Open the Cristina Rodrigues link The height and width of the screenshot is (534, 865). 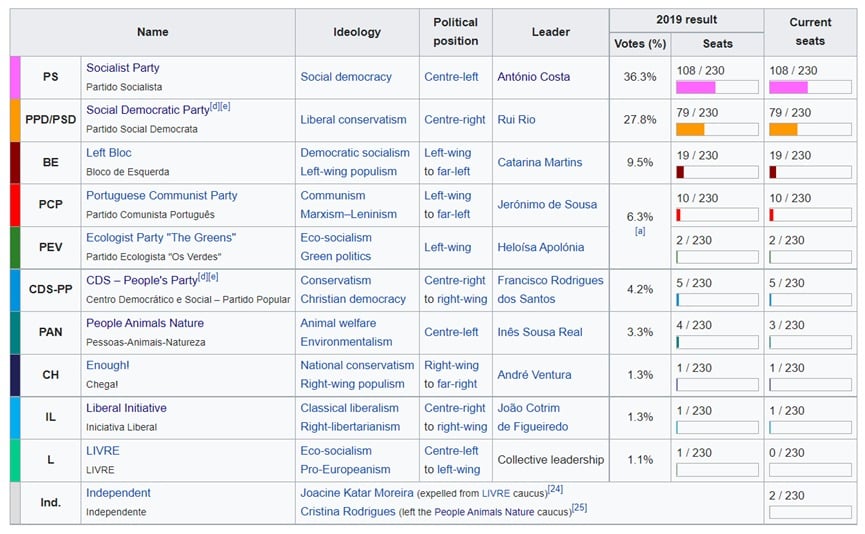click(348, 512)
